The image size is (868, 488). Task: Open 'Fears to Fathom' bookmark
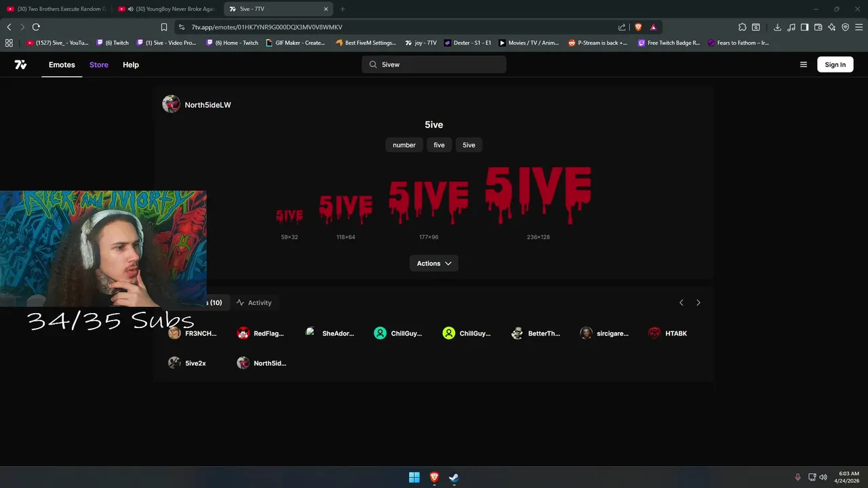(738, 43)
